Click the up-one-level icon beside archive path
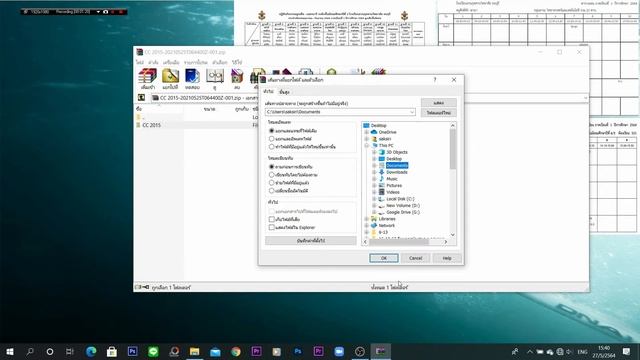 141,98
